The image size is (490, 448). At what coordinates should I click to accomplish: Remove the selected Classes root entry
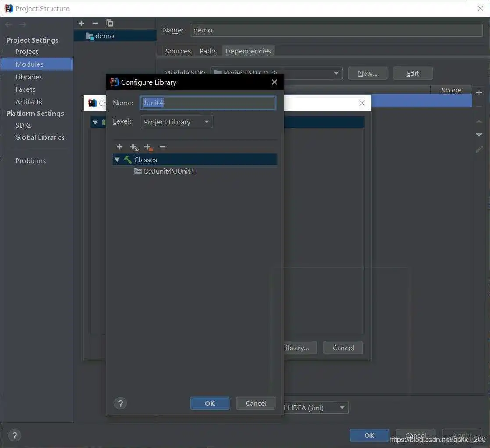pyautogui.click(x=162, y=147)
